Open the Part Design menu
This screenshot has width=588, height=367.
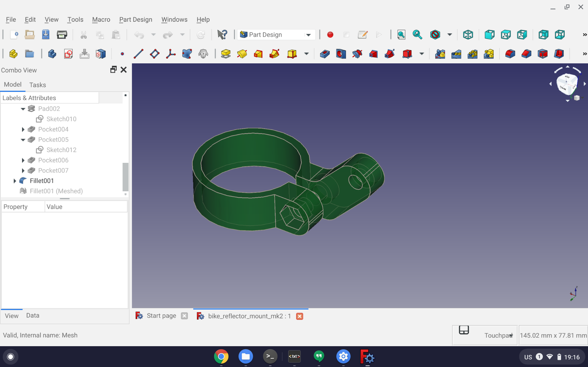click(136, 20)
